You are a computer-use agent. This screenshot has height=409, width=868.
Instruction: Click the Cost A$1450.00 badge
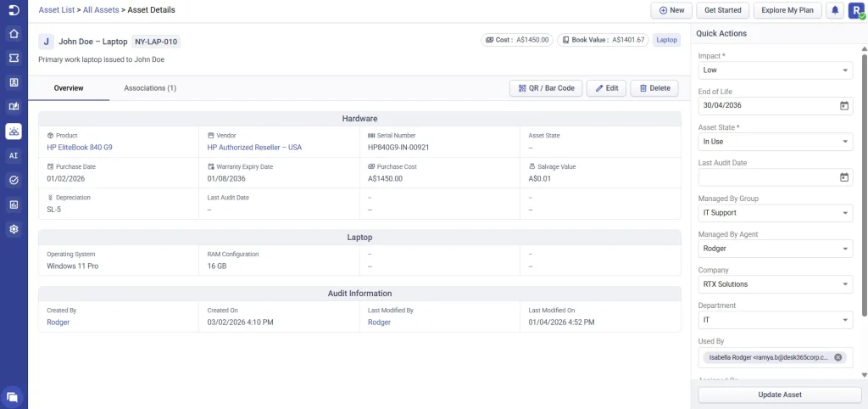point(517,40)
